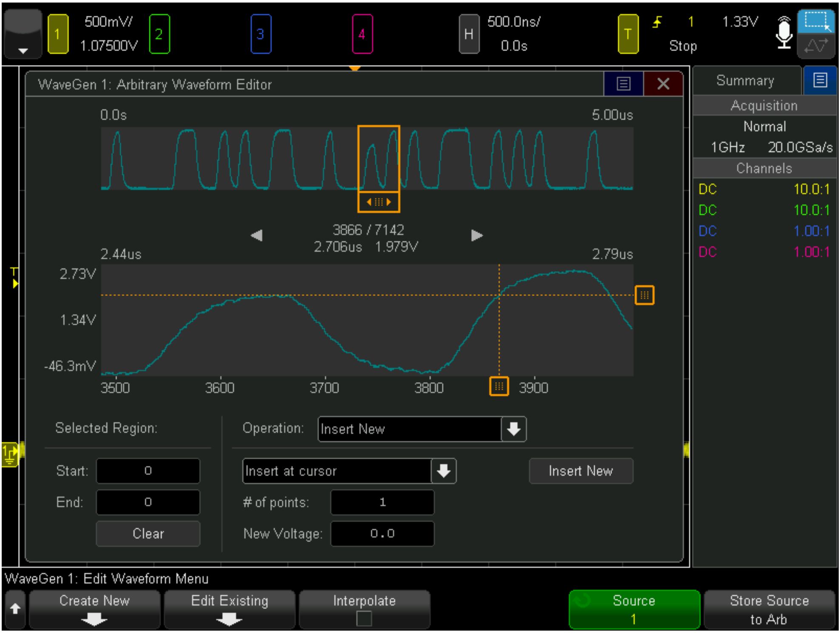The image size is (840, 634).
Task: Open the waveform editor dialog menu icon
Action: click(x=623, y=84)
